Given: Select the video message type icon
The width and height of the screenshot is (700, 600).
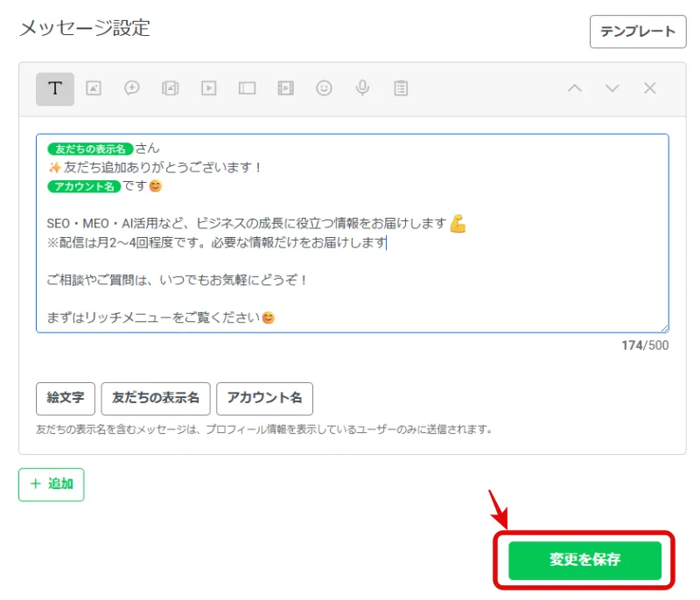Looking at the screenshot, I should tap(209, 88).
